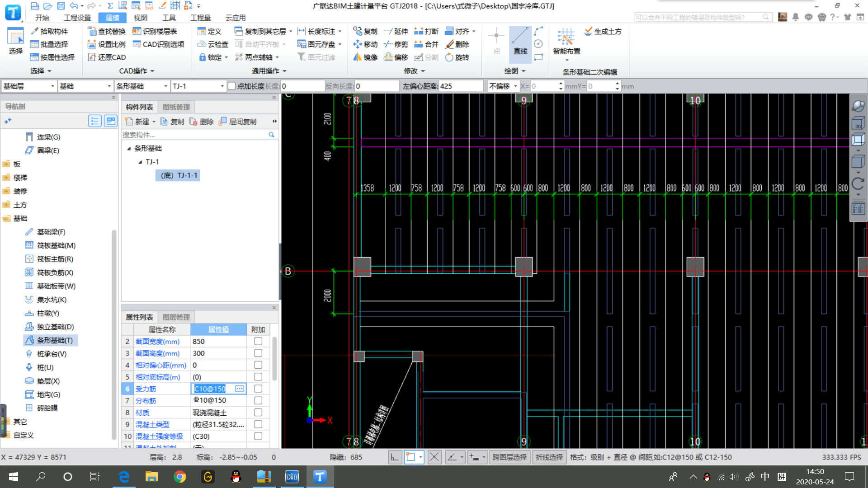
Task: Click the 点 point draw tool
Action: pos(496,41)
